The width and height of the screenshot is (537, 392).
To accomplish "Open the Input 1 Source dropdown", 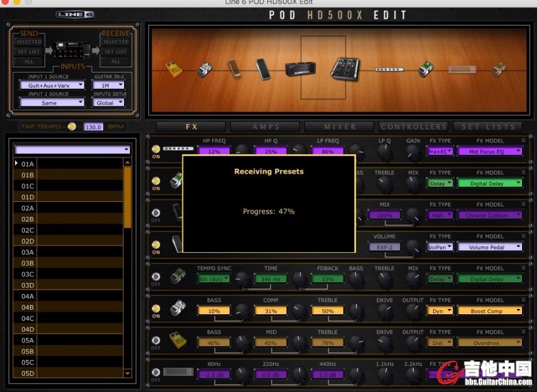I will 52,85.
